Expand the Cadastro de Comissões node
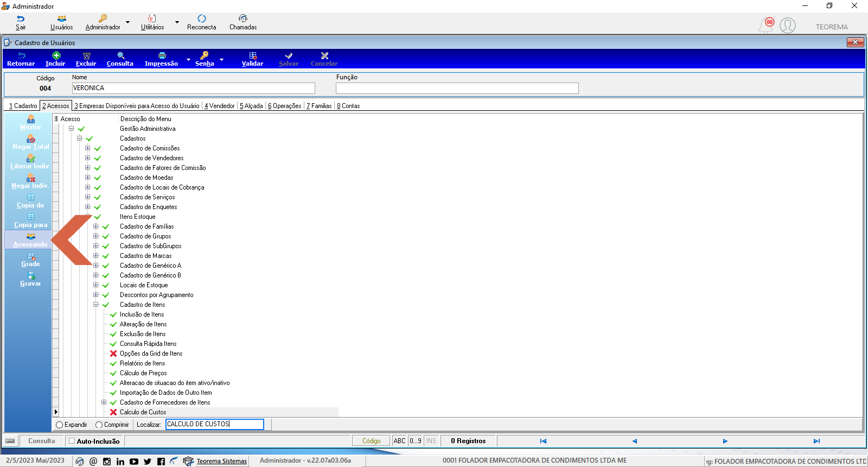This screenshot has width=868, height=467. pos(87,148)
